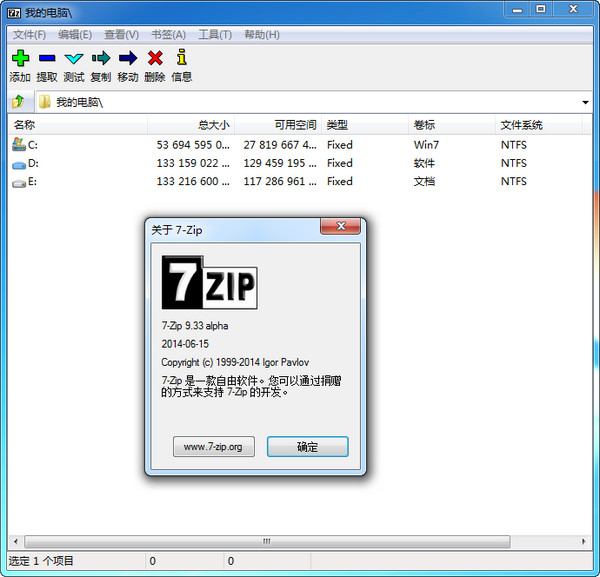Viewport: 600px width, 577px height.
Task: Click the blue minus 提取 (Extract) icon
Action: (47, 59)
